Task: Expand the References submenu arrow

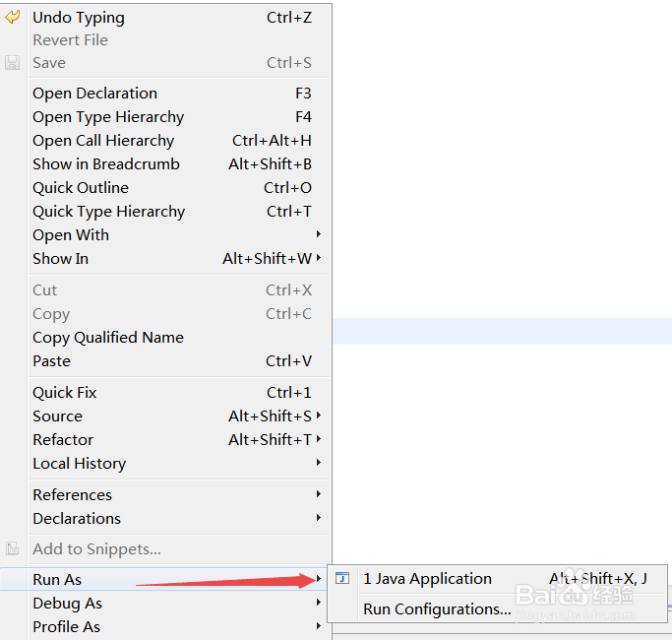Action: (318, 495)
